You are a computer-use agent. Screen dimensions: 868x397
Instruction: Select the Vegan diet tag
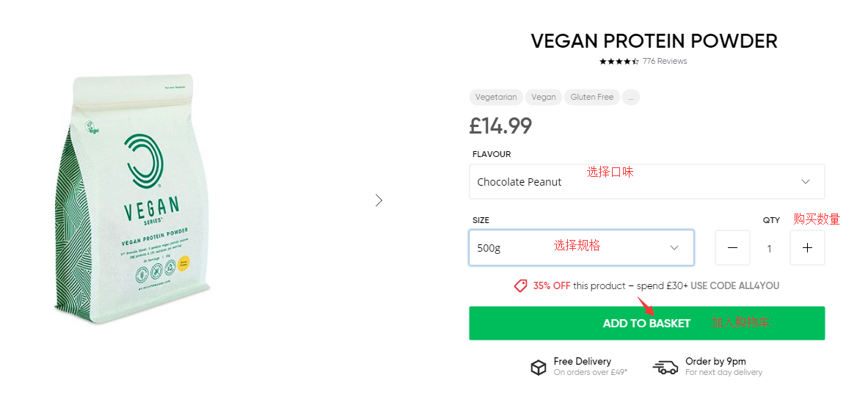pyautogui.click(x=544, y=97)
